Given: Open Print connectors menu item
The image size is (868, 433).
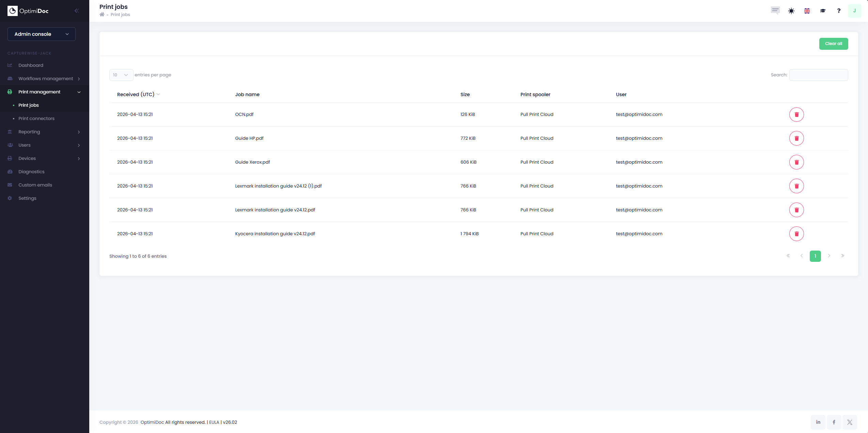Looking at the screenshot, I should tap(36, 119).
